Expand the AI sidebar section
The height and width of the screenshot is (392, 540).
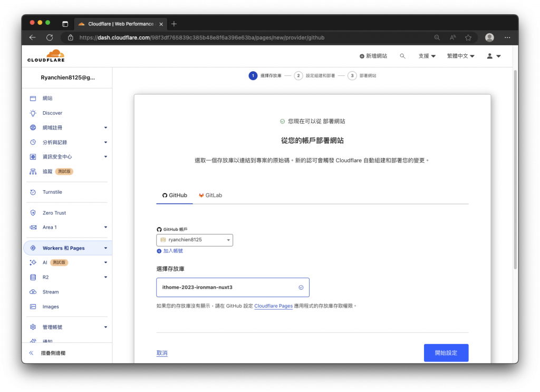[x=105, y=262]
